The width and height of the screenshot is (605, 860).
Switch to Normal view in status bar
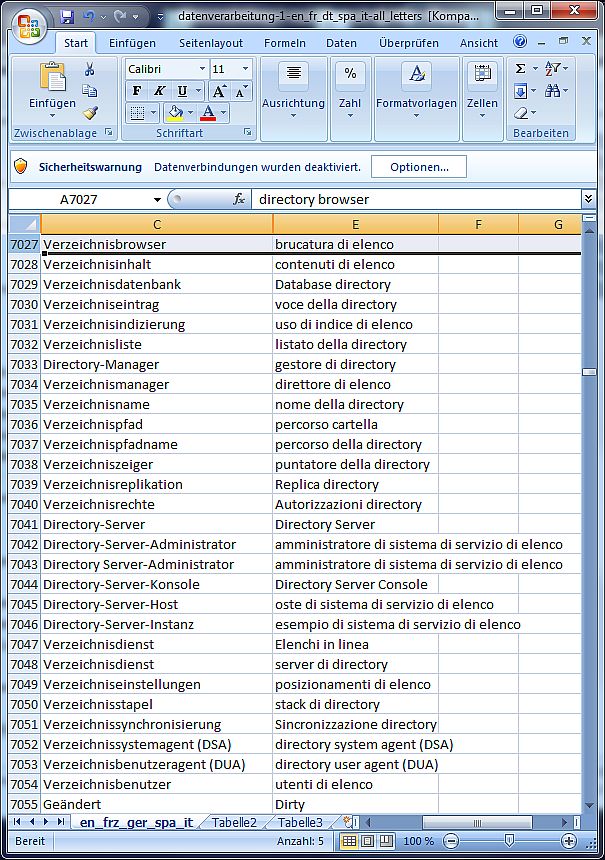[349, 841]
